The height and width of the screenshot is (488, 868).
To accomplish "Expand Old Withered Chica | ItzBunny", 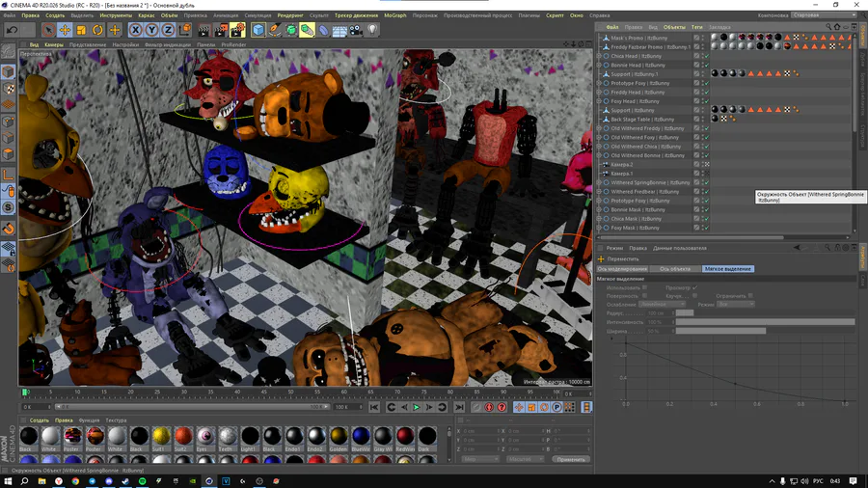I will pos(598,147).
